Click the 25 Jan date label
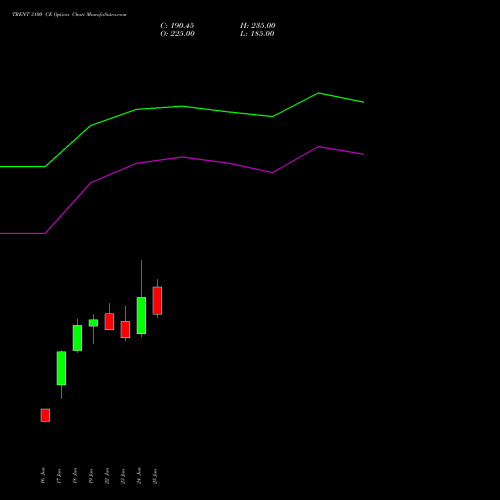This screenshot has width=500, height=500. point(155,476)
